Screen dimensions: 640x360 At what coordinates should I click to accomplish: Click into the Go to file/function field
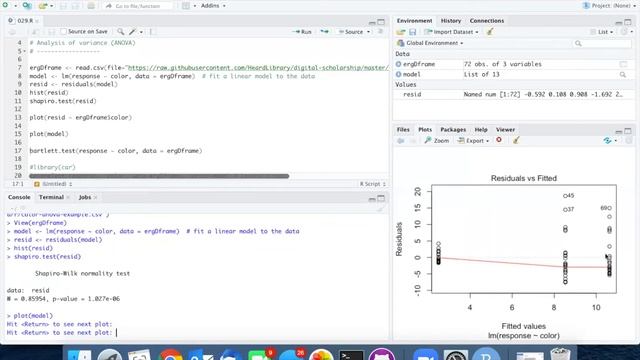[138, 6]
